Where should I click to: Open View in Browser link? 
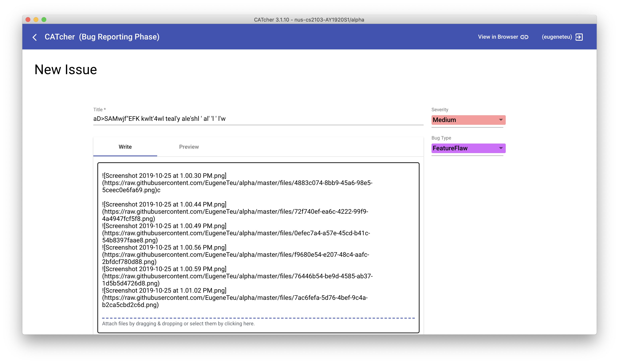(503, 37)
